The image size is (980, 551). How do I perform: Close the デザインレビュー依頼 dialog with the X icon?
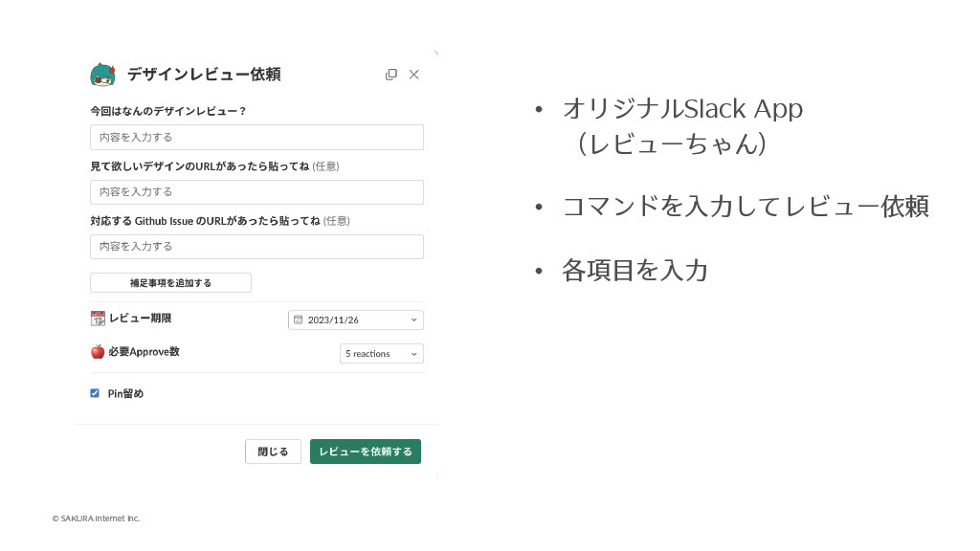pyautogui.click(x=413, y=75)
